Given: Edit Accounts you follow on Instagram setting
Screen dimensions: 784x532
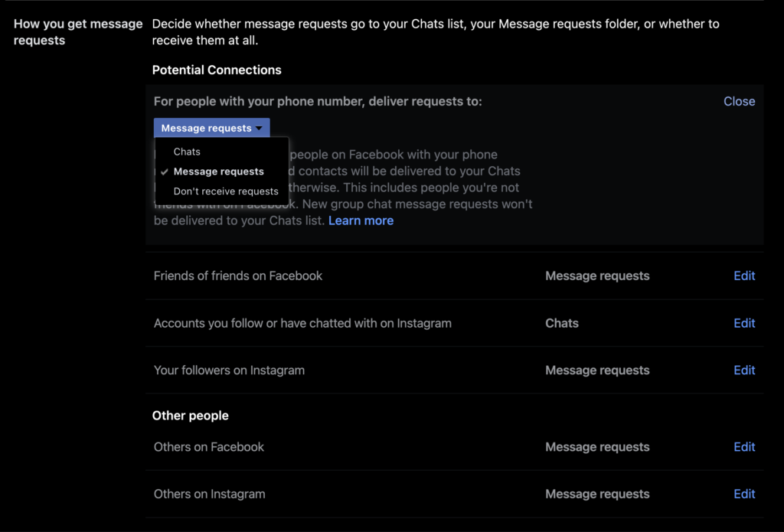Looking at the screenshot, I should pos(743,323).
